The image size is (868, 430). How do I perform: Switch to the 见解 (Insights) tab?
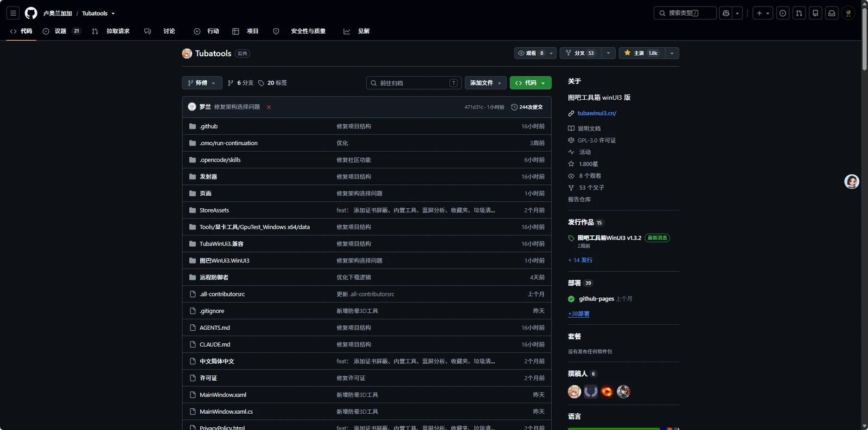(x=356, y=31)
